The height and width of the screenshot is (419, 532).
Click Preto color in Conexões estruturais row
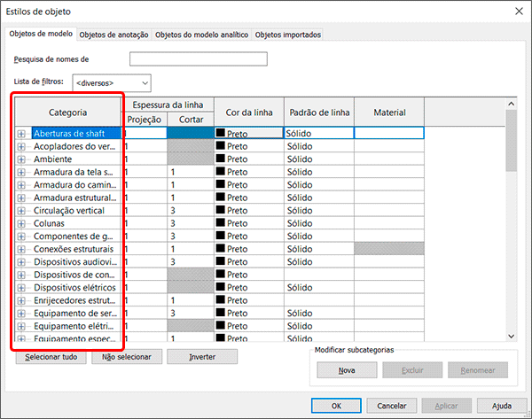[x=249, y=249]
